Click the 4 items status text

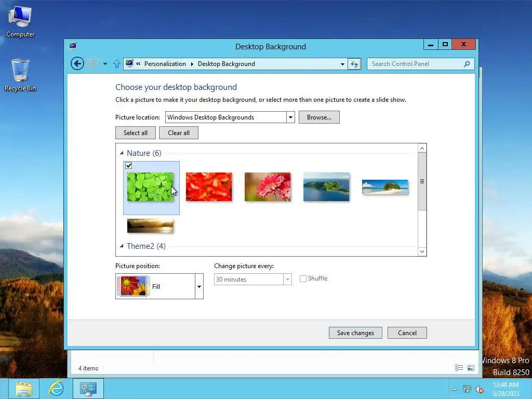(x=88, y=368)
